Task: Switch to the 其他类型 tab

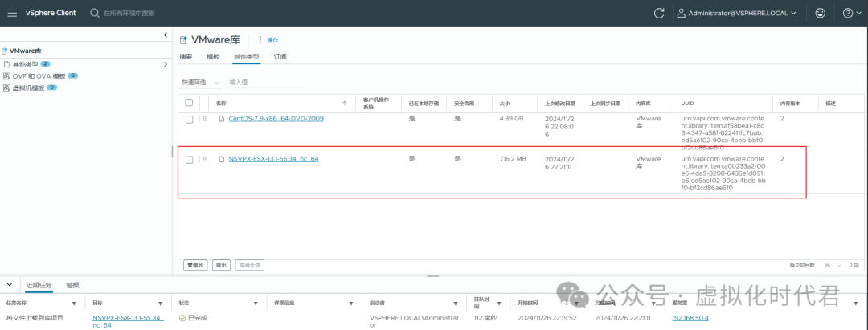Action: point(247,57)
